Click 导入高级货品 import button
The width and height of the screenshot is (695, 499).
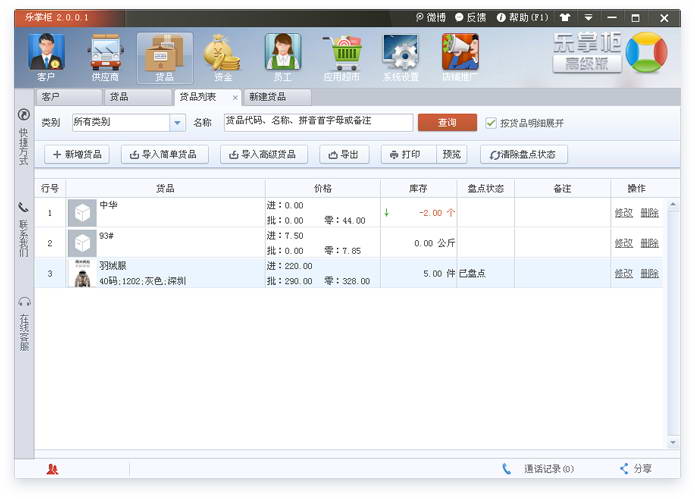click(x=264, y=155)
